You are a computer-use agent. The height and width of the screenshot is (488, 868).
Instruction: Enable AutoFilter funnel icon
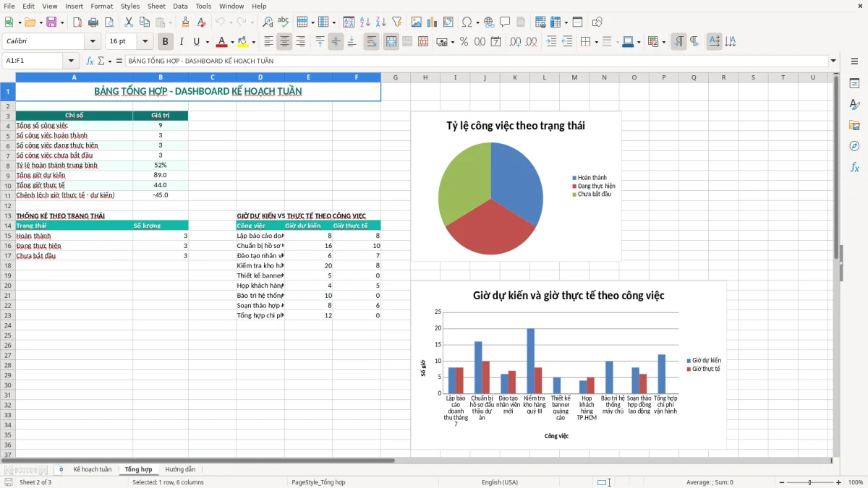pos(396,22)
